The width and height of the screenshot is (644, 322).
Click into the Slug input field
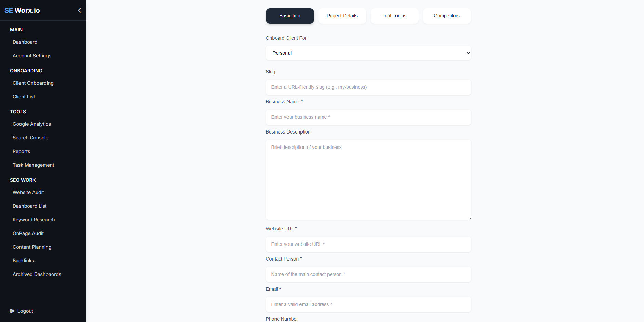[x=368, y=87]
